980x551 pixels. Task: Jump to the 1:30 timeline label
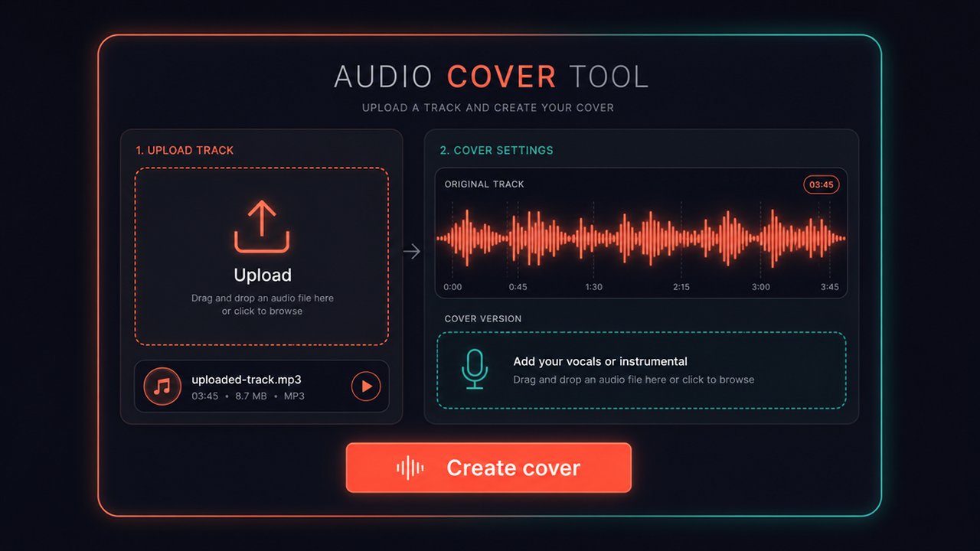tap(593, 287)
